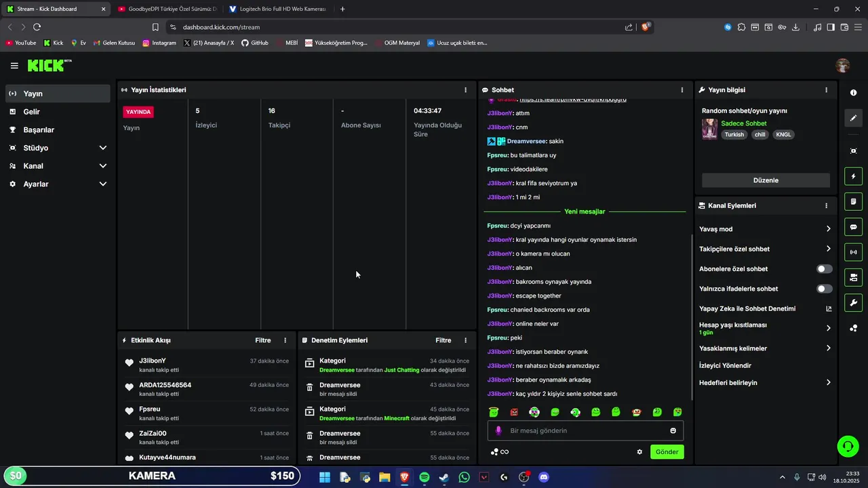Open Hesap yaşı kısıtlaması options
This screenshot has width=868, height=488.
tap(765, 328)
